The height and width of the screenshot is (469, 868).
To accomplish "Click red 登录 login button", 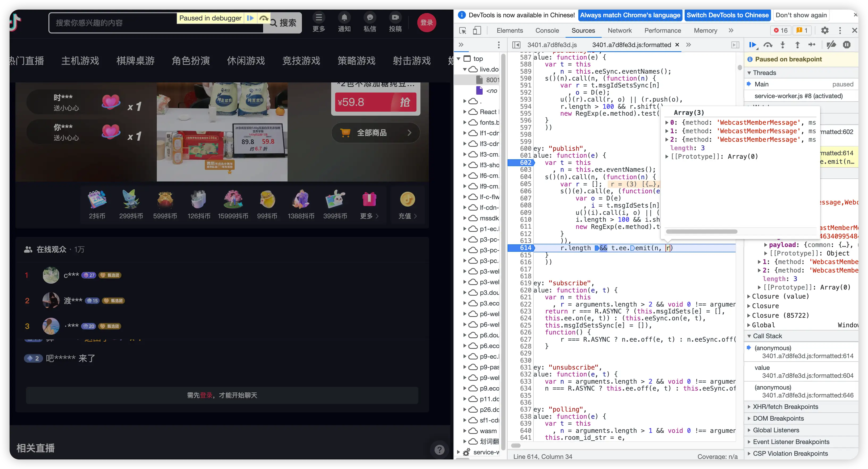I will click(x=427, y=23).
